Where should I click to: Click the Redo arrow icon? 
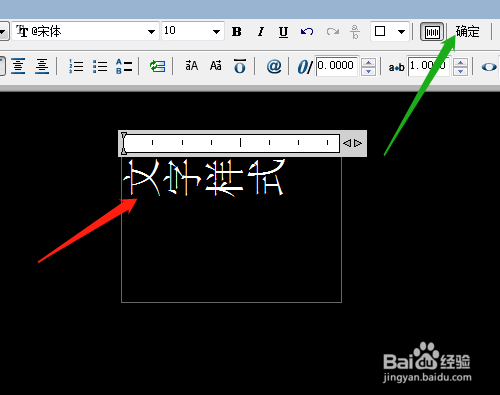coord(332,32)
